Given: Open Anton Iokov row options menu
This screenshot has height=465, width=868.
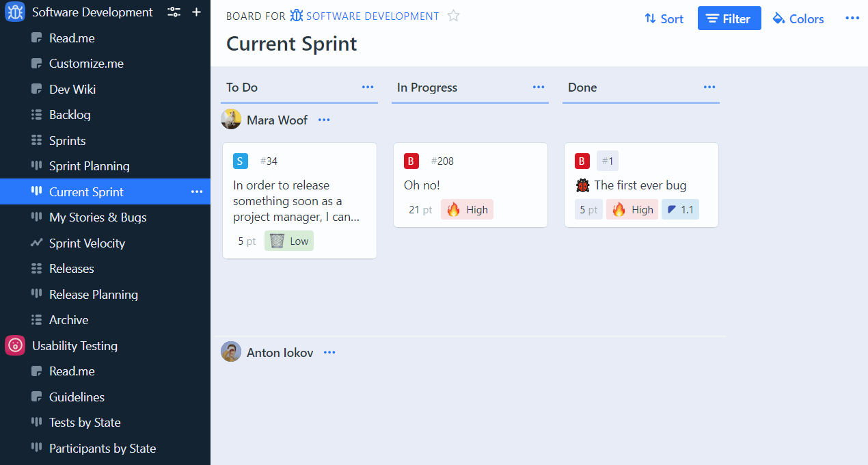Looking at the screenshot, I should pyautogui.click(x=329, y=352).
